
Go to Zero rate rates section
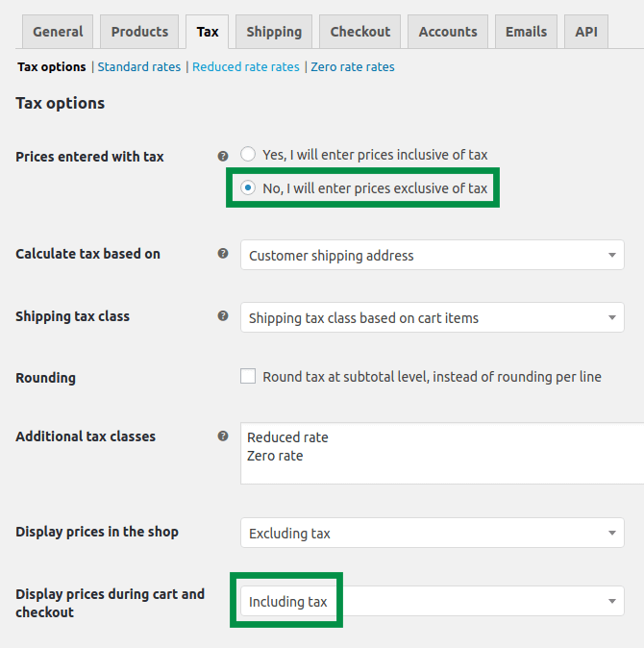click(x=353, y=67)
